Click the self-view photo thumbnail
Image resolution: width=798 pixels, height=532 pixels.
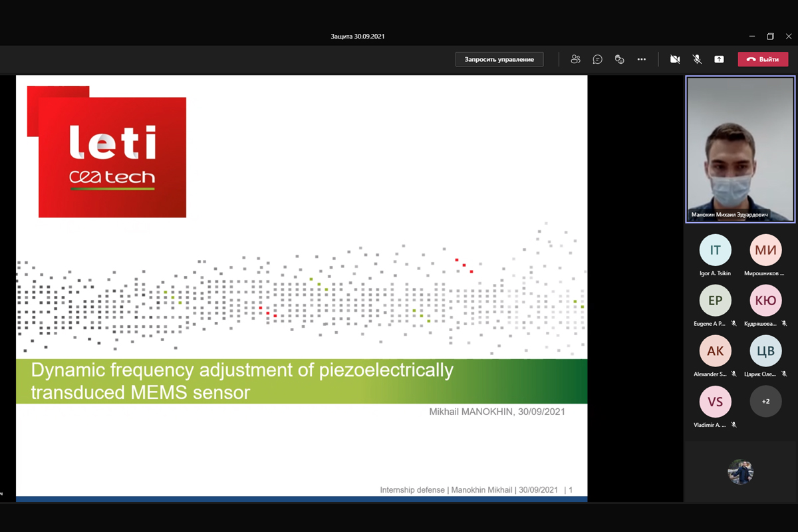tap(740, 471)
